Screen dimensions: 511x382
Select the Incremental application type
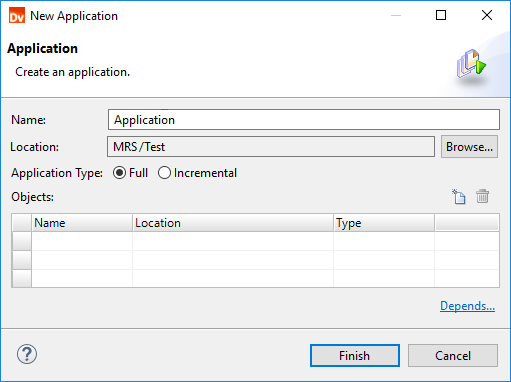(197, 173)
